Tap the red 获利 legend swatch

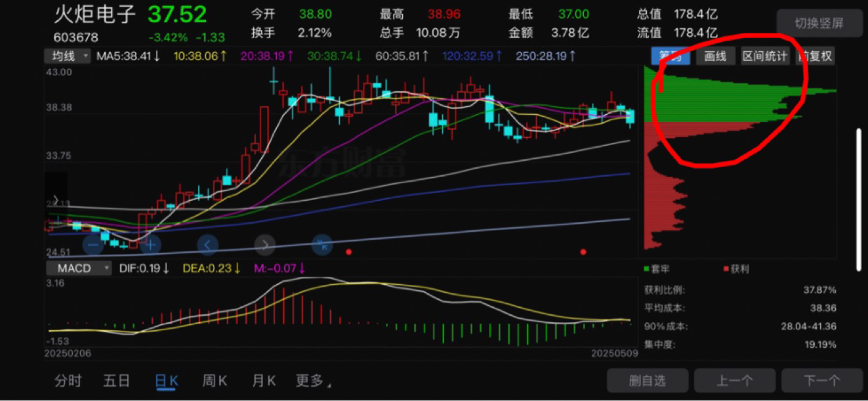click(x=726, y=268)
